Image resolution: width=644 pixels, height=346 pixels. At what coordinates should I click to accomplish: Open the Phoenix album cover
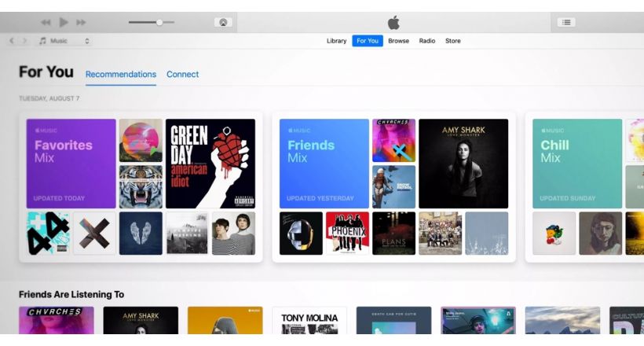[347, 234]
